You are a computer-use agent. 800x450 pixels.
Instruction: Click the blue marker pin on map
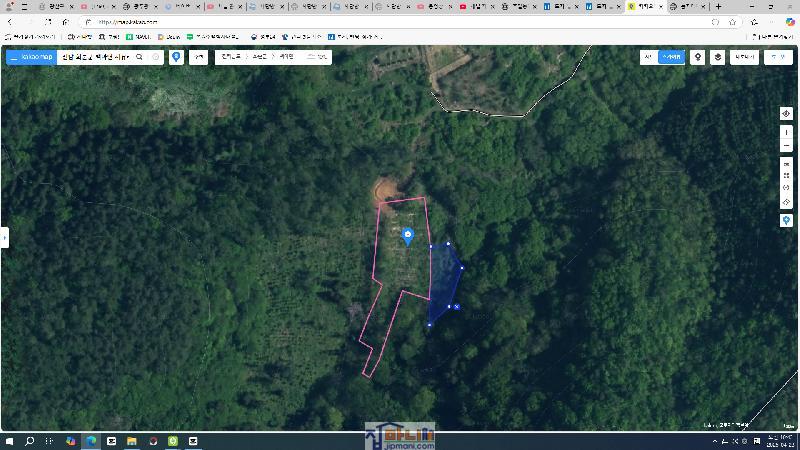click(407, 236)
